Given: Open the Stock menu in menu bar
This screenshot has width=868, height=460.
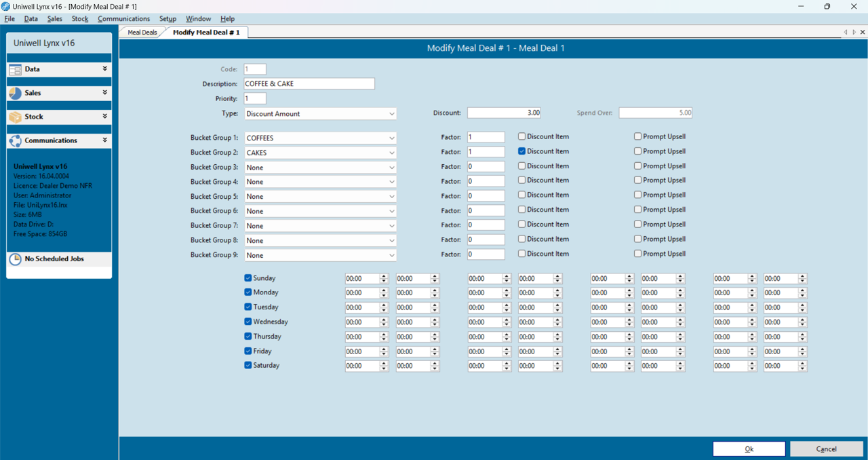Looking at the screenshot, I should click(x=80, y=19).
